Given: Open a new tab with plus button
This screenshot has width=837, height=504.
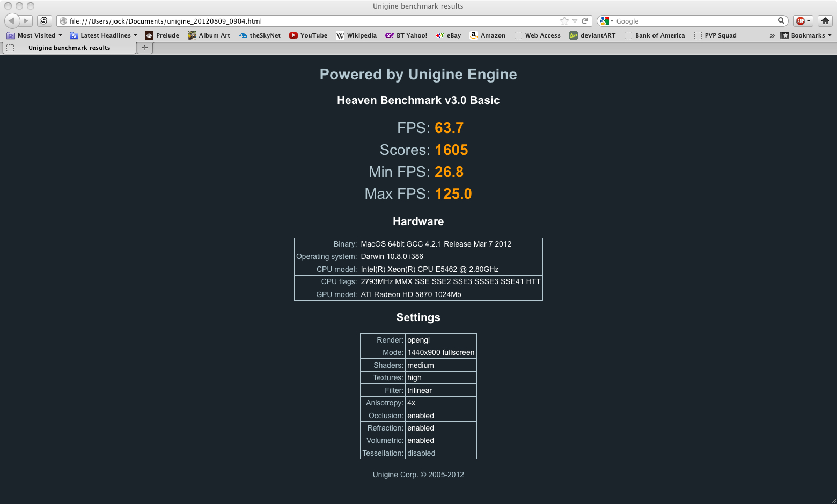Looking at the screenshot, I should click(x=145, y=48).
